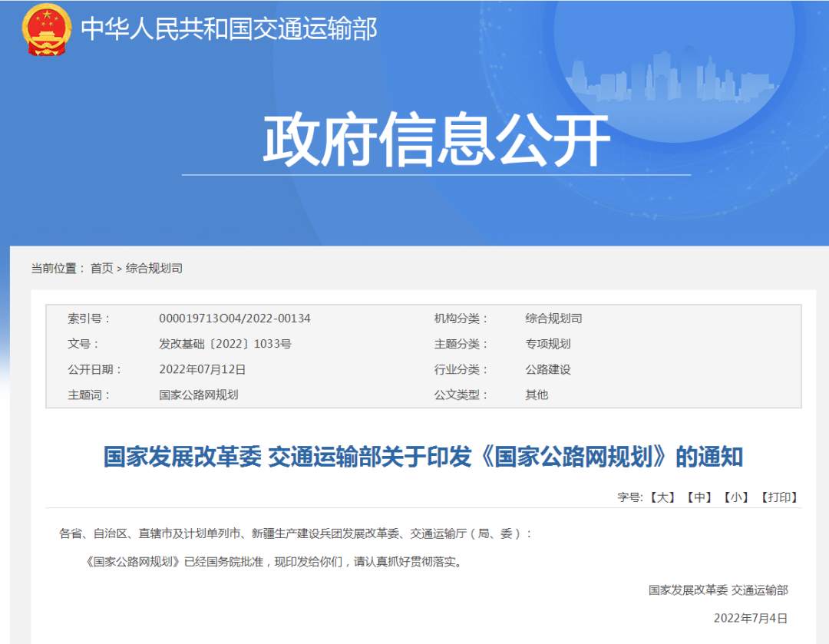Viewport: 829px width, 644px height.
Task: Select document number 发改基础〔2022〕1033号
Action: (225, 344)
